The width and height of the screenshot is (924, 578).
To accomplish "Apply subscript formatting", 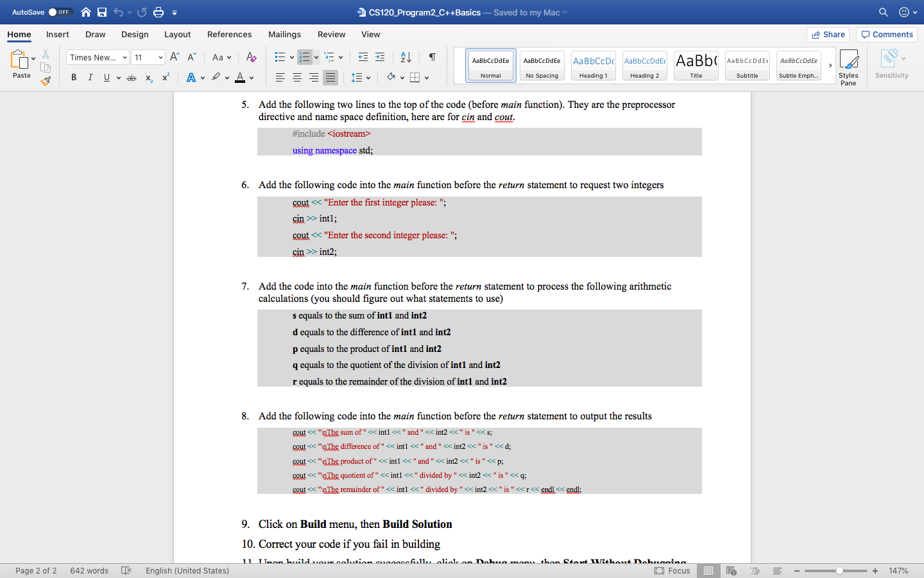I will pyautogui.click(x=149, y=78).
